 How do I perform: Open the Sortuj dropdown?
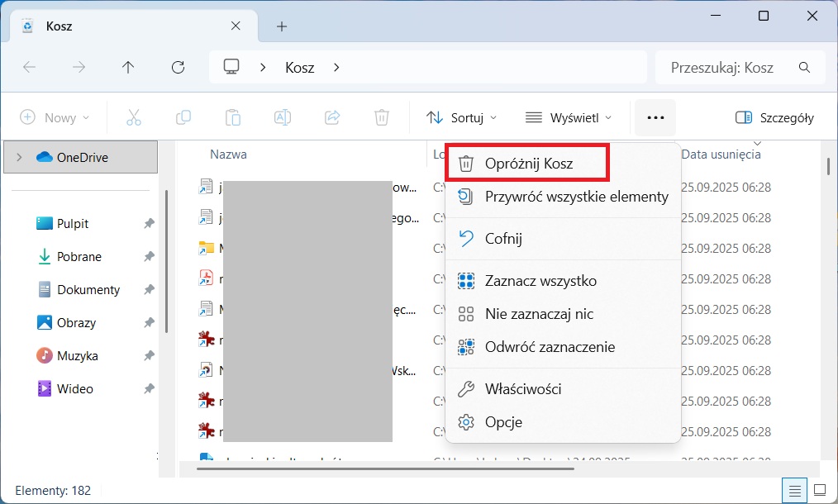(462, 118)
